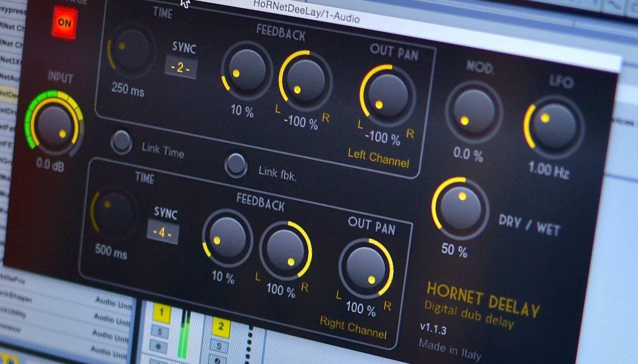
Task: Click the Right Channel 10 % feedback value
Action: click(x=223, y=277)
